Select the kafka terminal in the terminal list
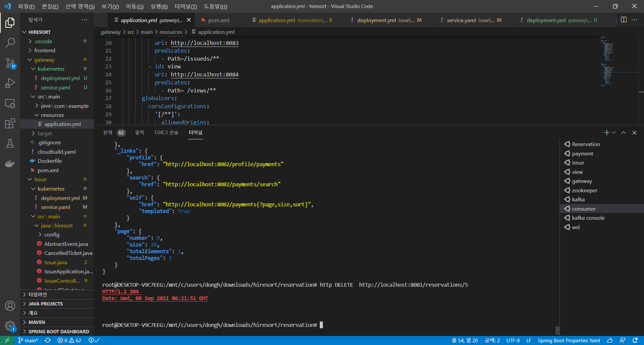This screenshot has height=345, width=644. click(578, 199)
